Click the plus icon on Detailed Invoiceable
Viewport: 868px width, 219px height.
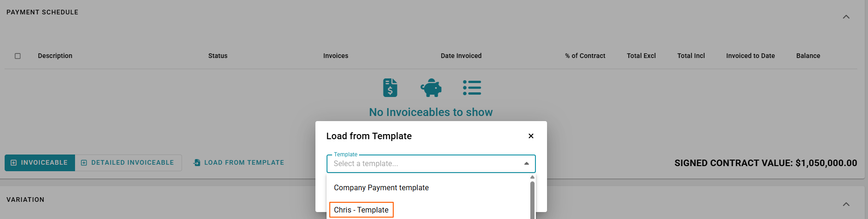click(84, 163)
